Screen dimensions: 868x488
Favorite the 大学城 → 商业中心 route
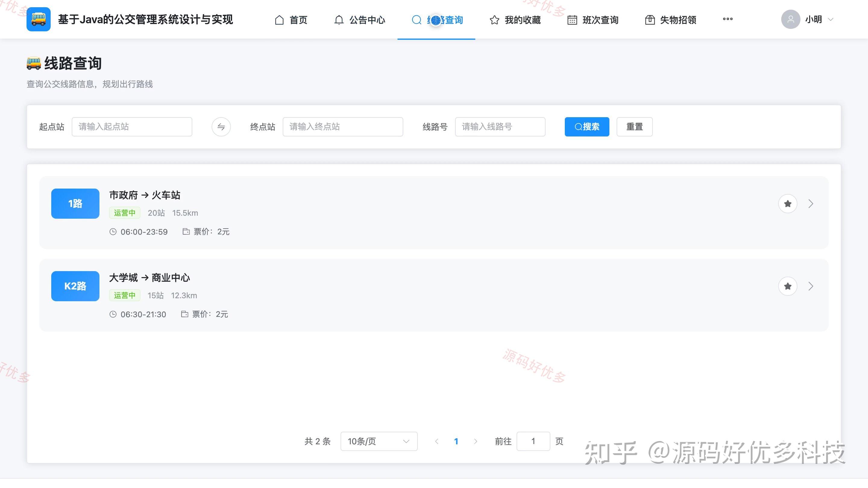click(x=788, y=286)
